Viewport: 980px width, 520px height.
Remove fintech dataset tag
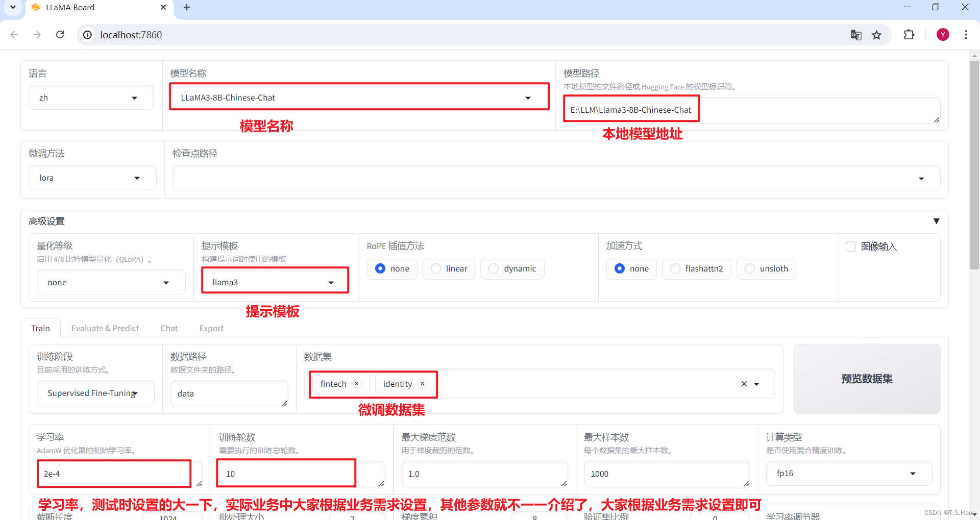356,384
